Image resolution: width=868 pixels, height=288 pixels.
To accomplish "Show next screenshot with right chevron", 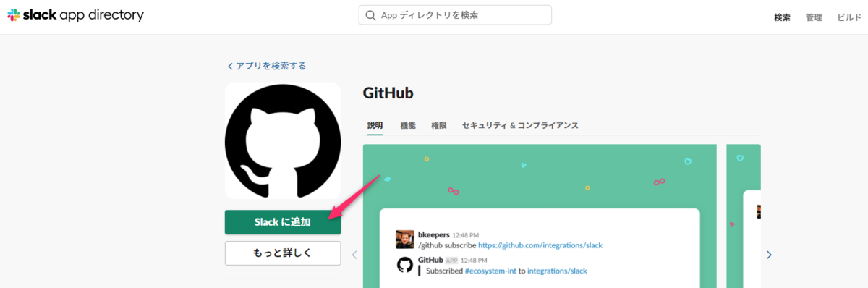I will point(769,255).
